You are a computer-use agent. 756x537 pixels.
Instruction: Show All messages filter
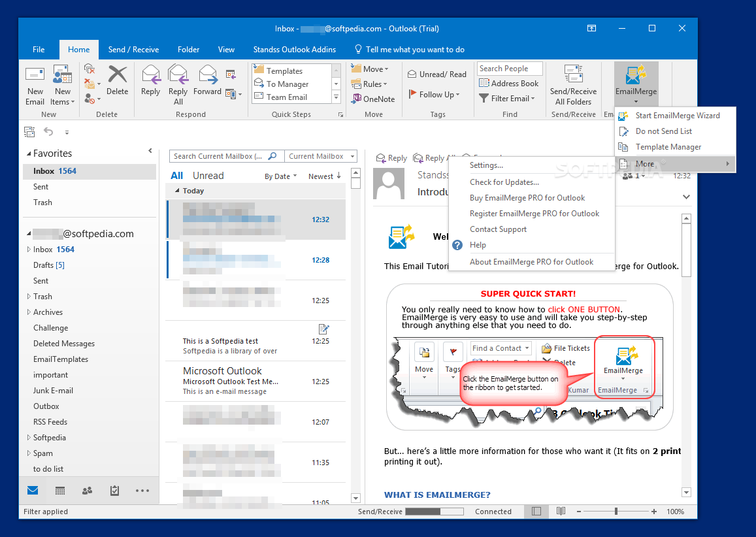pyautogui.click(x=177, y=176)
